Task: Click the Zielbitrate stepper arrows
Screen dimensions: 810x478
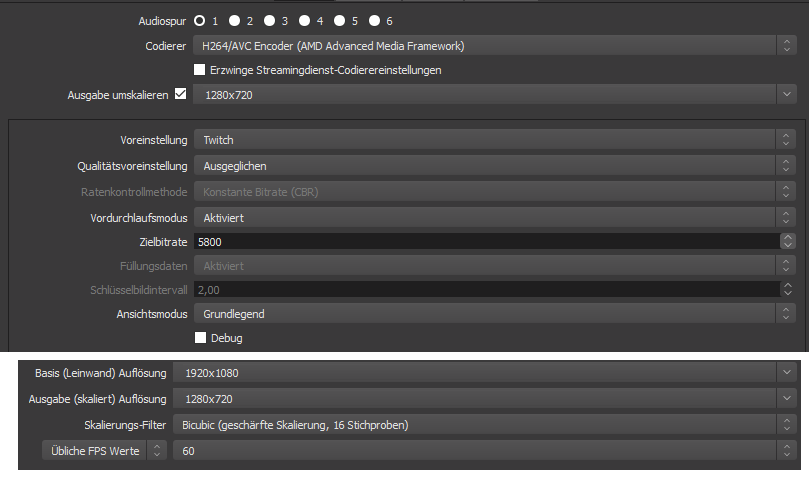Action: pyautogui.click(x=788, y=241)
